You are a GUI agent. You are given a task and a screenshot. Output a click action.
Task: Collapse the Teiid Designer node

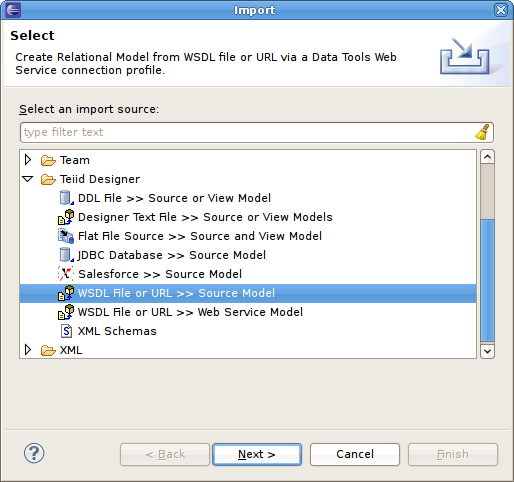pos(28,179)
